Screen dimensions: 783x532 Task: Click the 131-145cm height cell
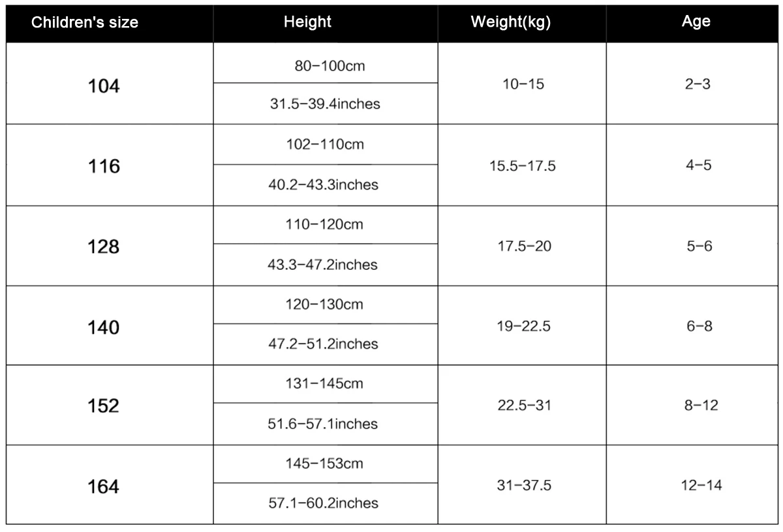click(324, 383)
